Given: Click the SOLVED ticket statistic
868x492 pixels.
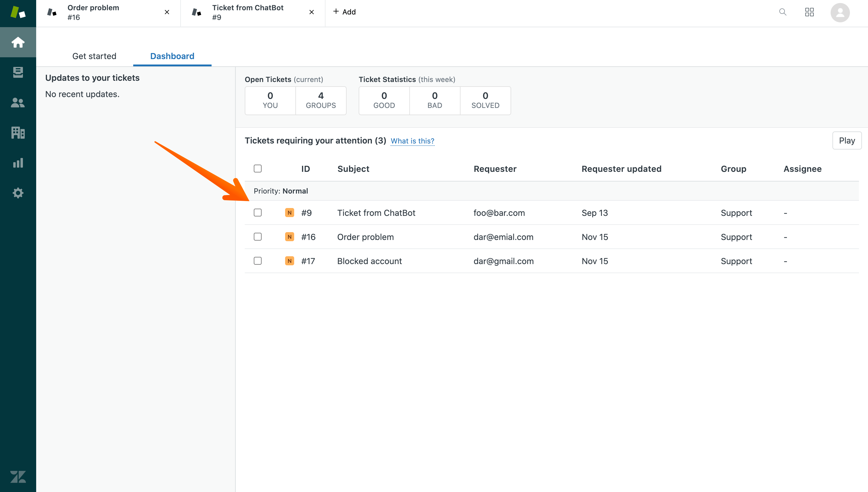Looking at the screenshot, I should (485, 100).
